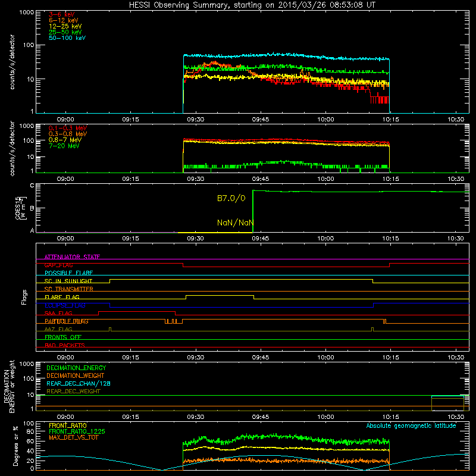This screenshot has height=476, width=476.
Task: Click the orange "0.3-0.8 MeV" legend label
Action: click(x=68, y=134)
